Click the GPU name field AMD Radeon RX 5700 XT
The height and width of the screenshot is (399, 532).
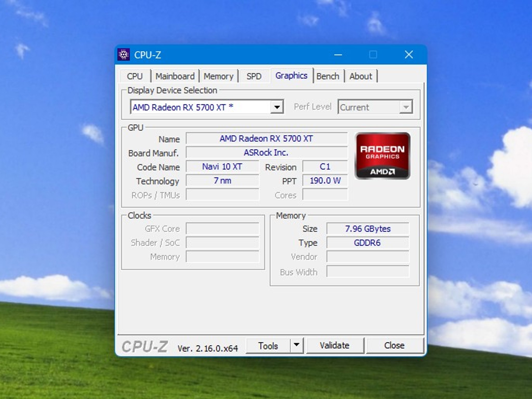267,138
